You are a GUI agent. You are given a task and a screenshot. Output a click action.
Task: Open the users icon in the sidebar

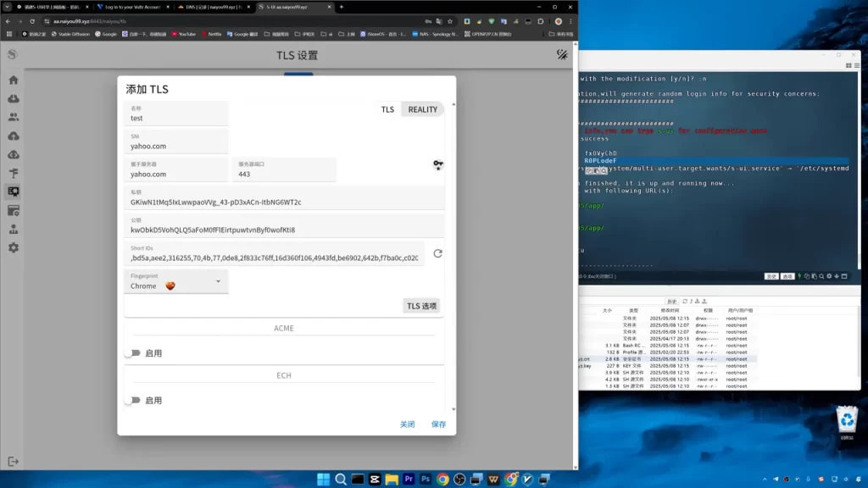(x=14, y=117)
